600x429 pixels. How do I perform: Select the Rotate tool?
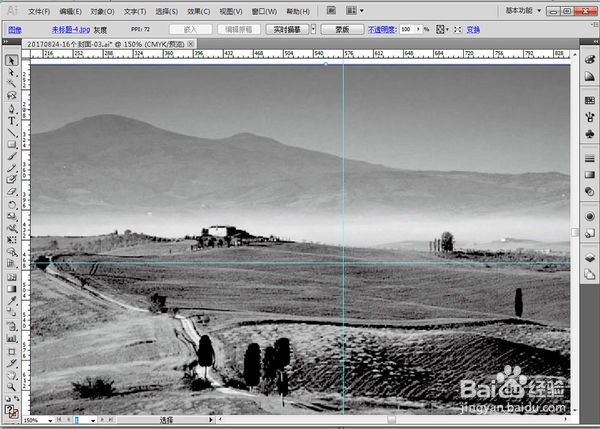(x=11, y=205)
